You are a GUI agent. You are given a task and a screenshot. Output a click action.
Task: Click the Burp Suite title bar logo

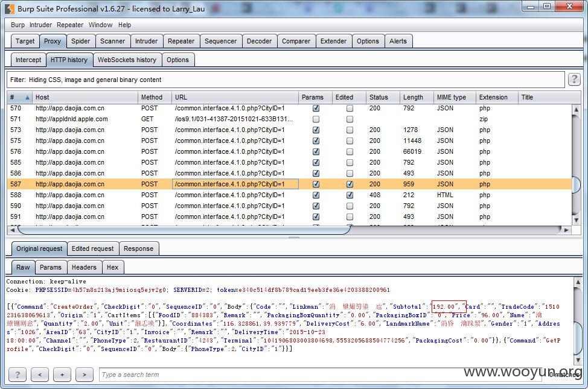(x=10, y=8)
